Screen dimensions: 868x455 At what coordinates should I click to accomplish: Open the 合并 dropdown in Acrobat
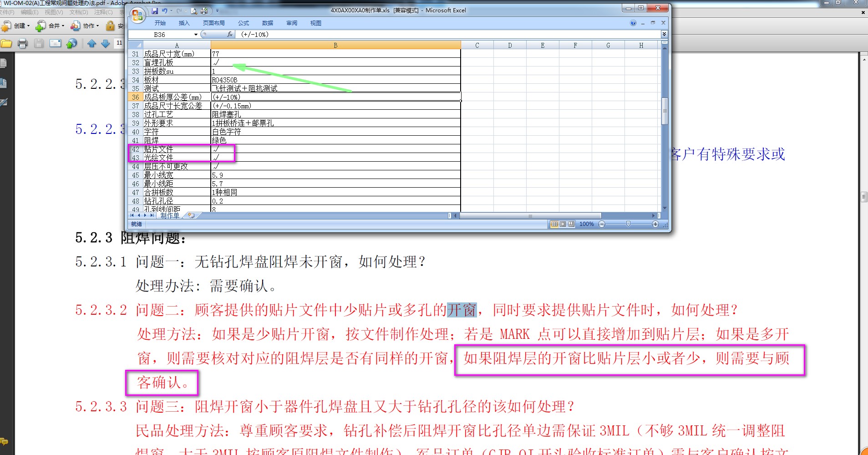click(50, 26)
